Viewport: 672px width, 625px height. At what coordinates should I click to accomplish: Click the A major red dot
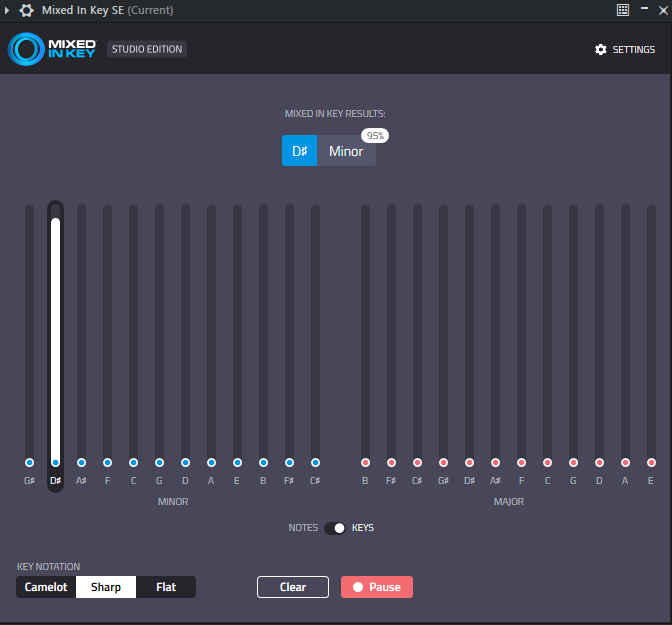click(625, 463)
